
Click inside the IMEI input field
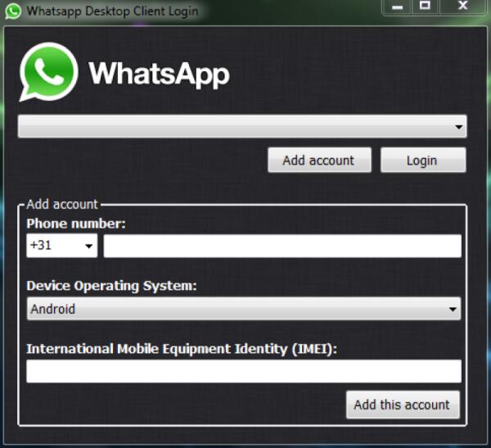point(244,371)
